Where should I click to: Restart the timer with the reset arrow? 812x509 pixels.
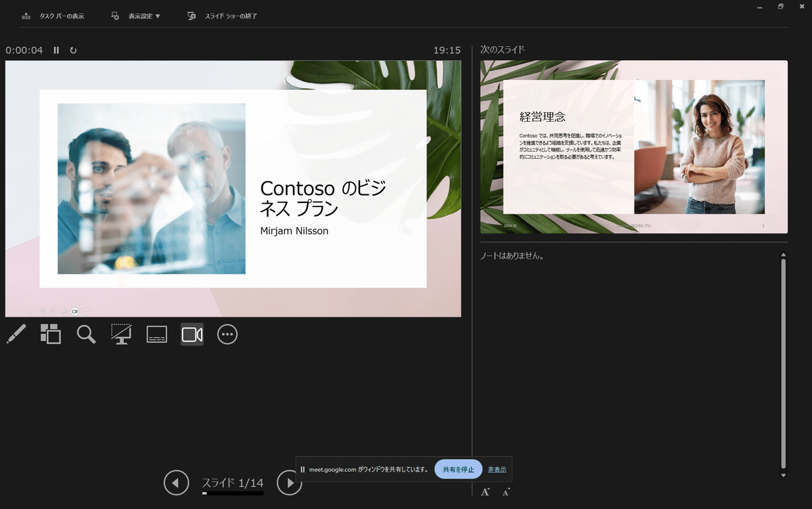point(73,50)
